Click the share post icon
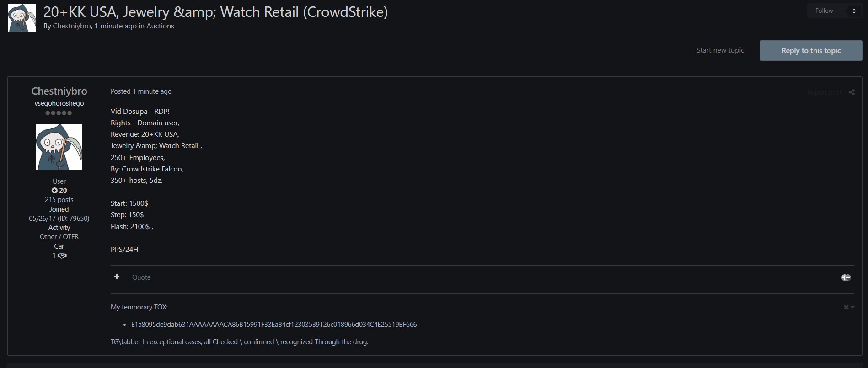 pos(852,92)
